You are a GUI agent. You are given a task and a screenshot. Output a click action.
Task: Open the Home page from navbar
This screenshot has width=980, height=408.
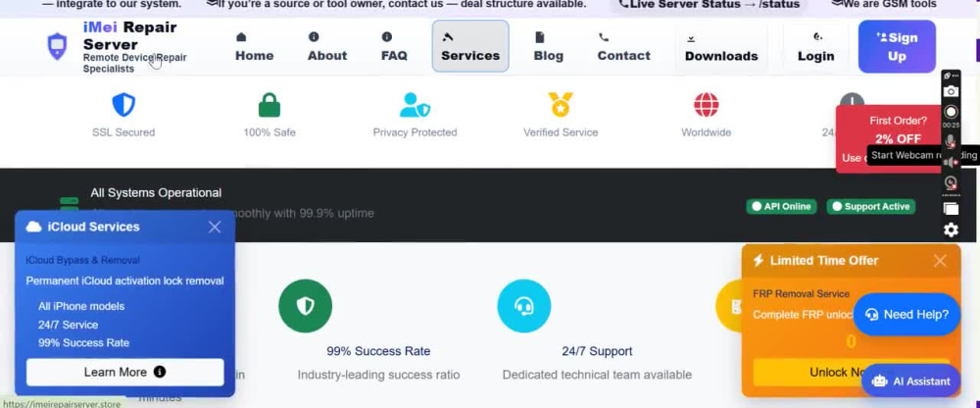(255, 47)
